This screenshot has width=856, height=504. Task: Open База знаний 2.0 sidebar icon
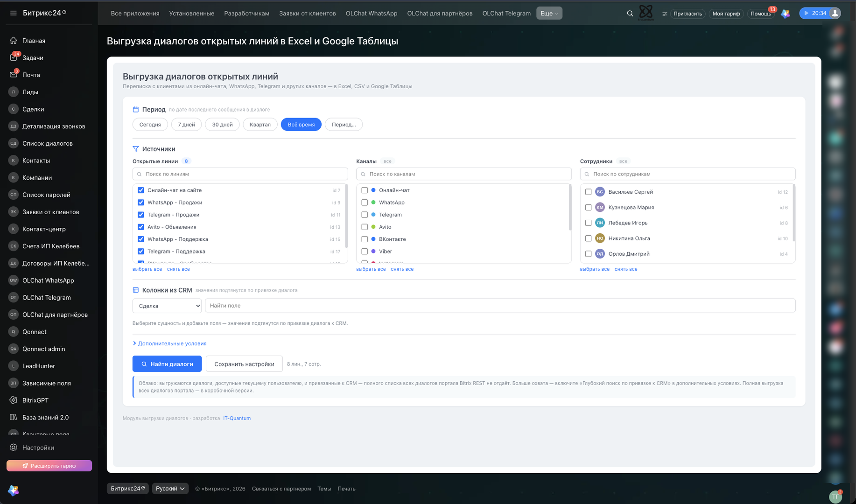[14, 417]
